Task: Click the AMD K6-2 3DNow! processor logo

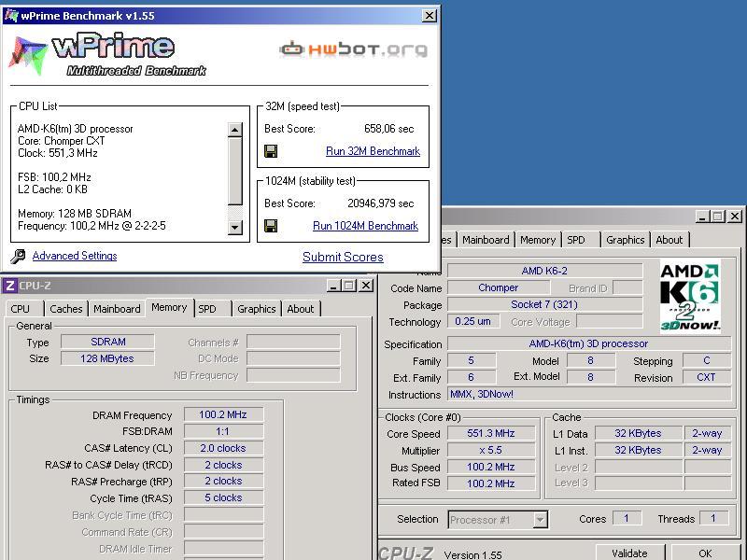Action: 690,296
